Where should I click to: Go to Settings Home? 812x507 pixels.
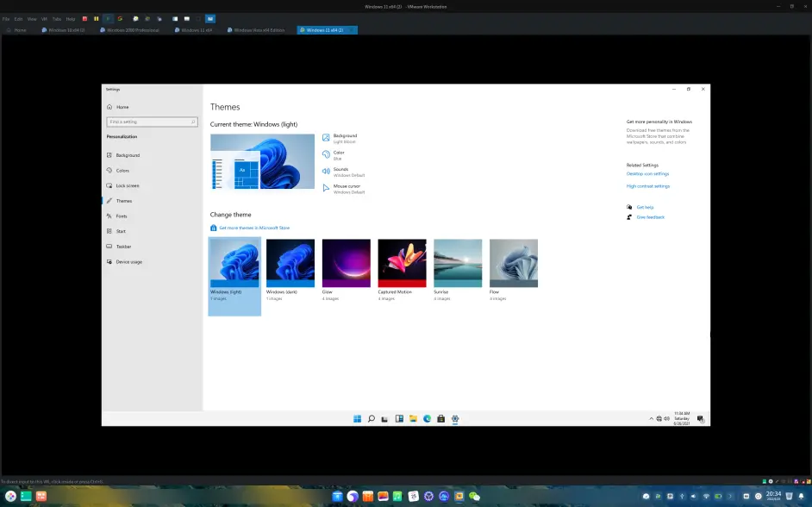click(122, 107)
